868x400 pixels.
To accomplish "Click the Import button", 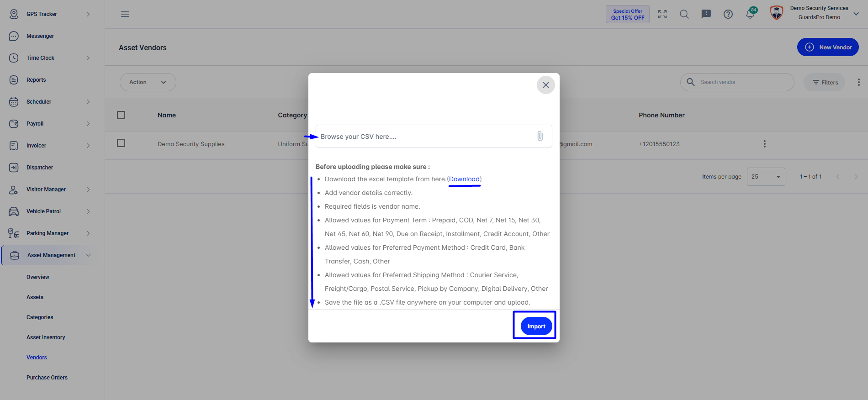I will tap(536, 326).
